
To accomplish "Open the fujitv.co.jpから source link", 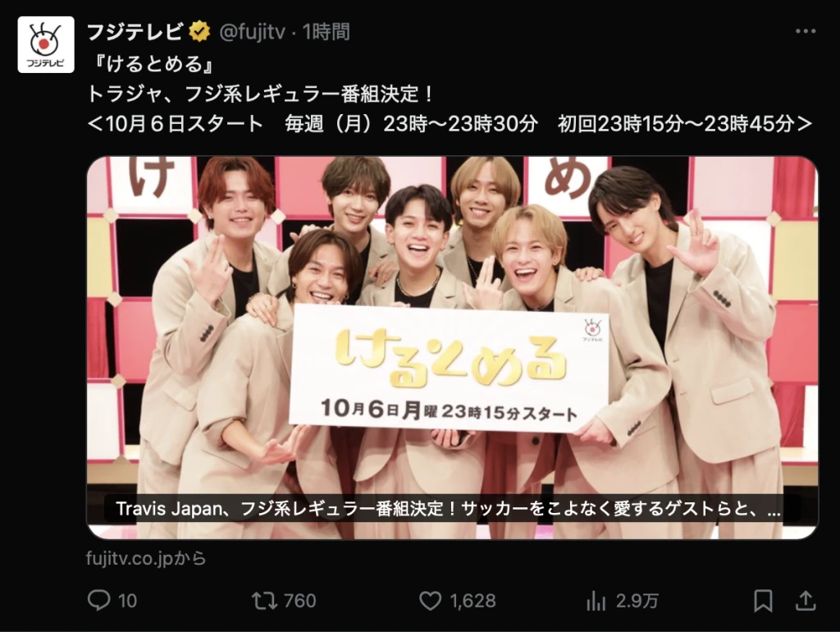I will click(146, 558).
